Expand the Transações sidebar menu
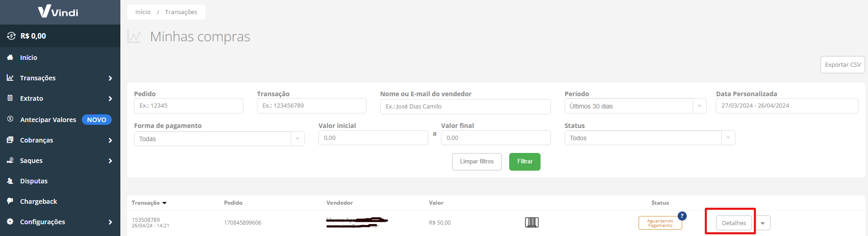868x236 pixels. (x=110, y=78)
